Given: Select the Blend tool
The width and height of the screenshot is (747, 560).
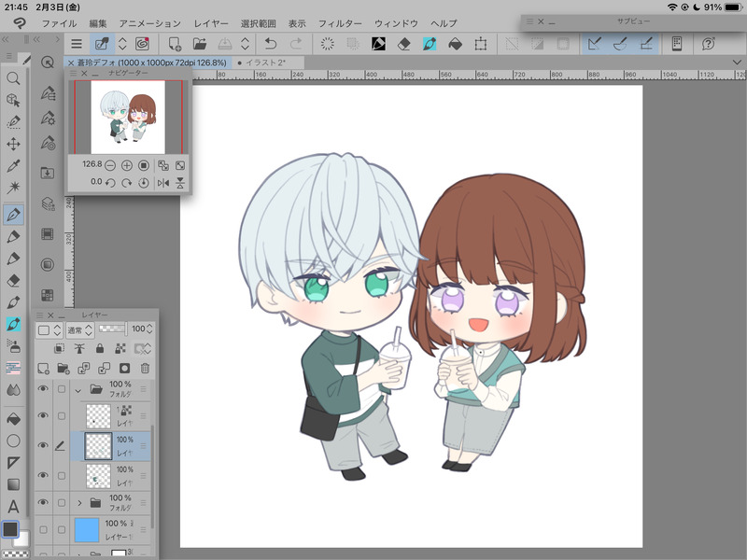Looking at the screenshot, I should click(x=13, y=390).
